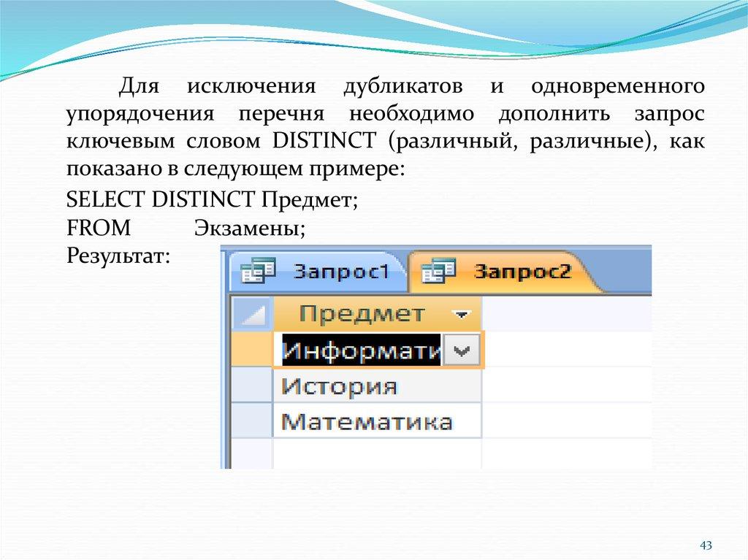Switch to the Запрос1 tab
The image size is (748, 560).
338,272
